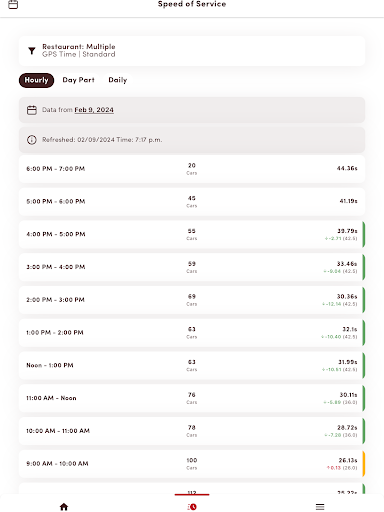
Task: Switch to the Daily view
Action: click(x=118, y=80)
